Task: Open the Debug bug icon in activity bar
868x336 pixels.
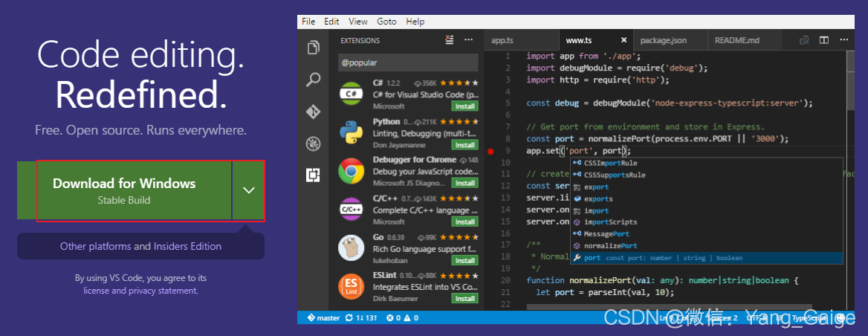Action: coord(314,144)
